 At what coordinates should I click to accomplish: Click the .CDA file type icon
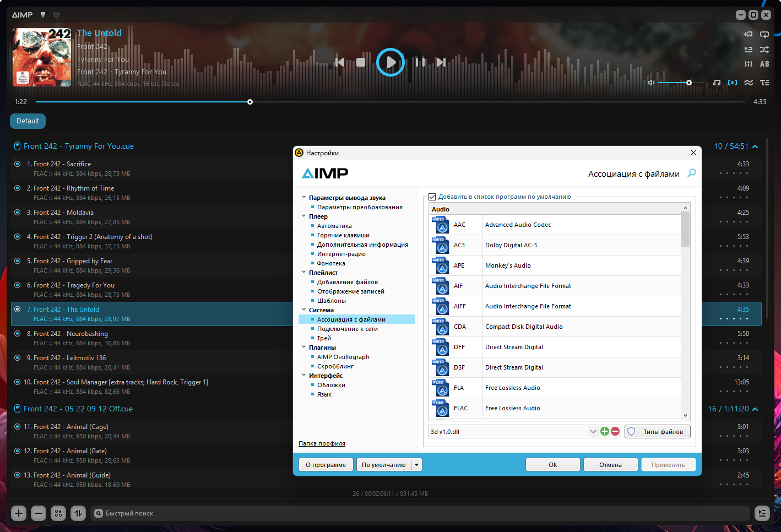coord(440,327)
